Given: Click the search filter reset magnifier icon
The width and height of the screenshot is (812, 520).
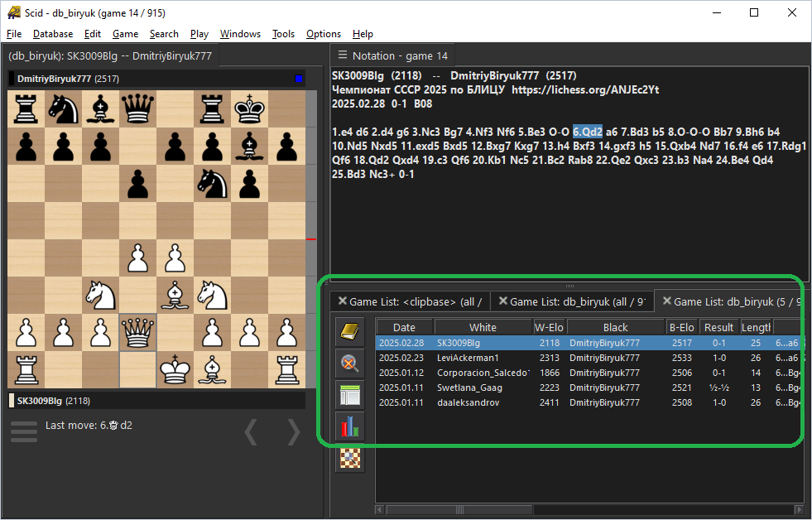Looking at the screenshot, I should click(x=350, y=363).
